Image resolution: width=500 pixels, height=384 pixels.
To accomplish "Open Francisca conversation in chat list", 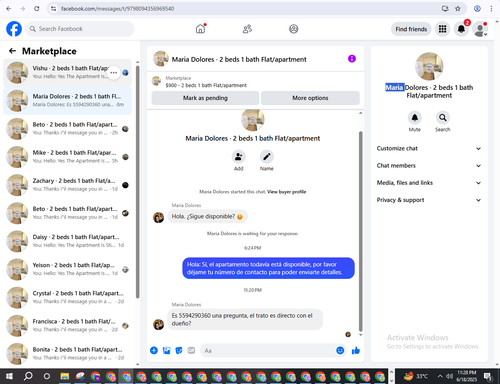I will point(67,325).
